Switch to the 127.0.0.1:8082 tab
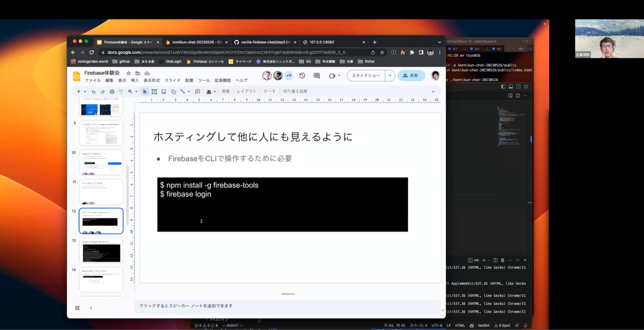644x330 pixels. pos(322,42)
